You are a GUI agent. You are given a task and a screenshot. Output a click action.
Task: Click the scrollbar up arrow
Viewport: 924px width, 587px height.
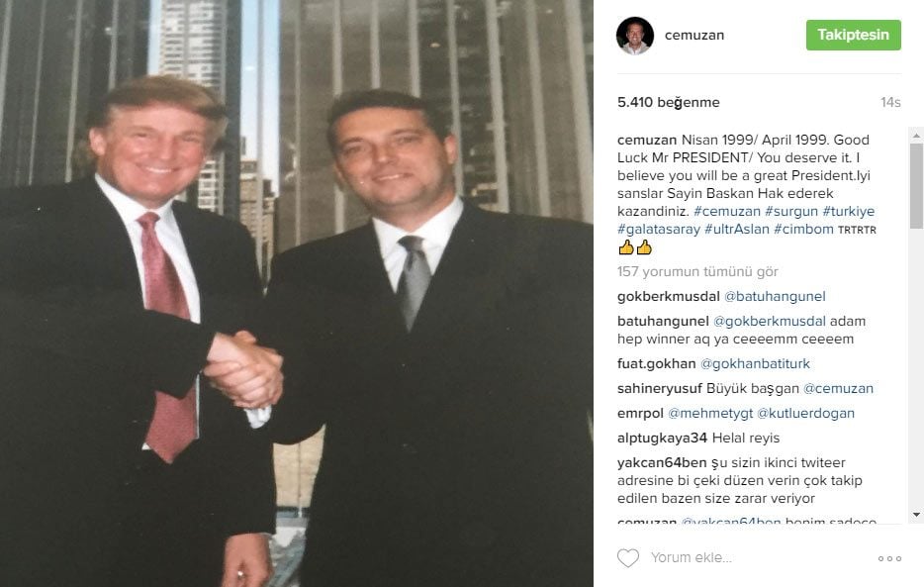coord(916,136)
